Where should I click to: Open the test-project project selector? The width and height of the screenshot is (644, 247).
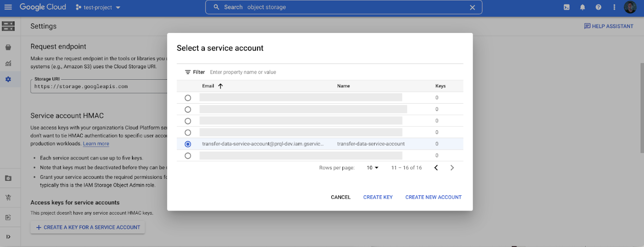click(x=98, y=7)
